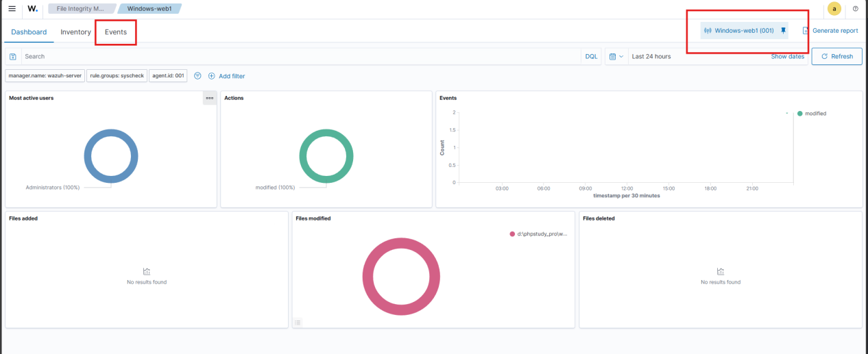Click the pin icon next to Windows-web1 (001)
This screenshot has width=868, height=354.
784,31
